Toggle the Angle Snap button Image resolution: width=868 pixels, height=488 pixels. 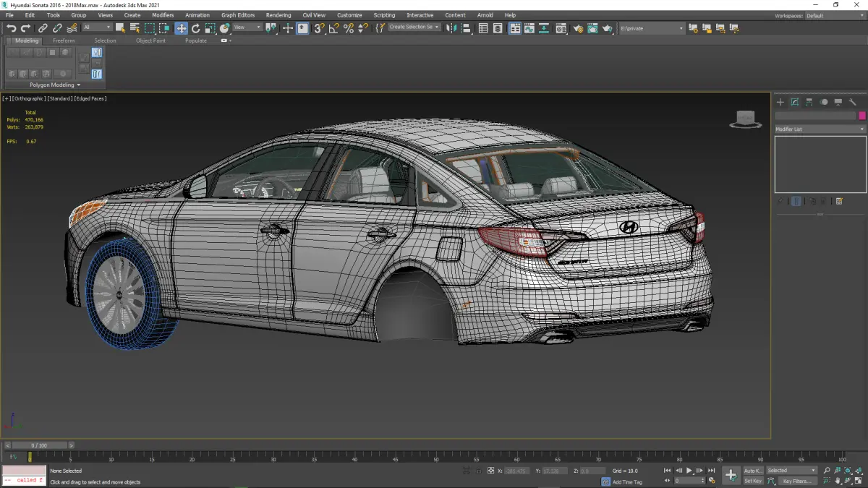[333, 28]
